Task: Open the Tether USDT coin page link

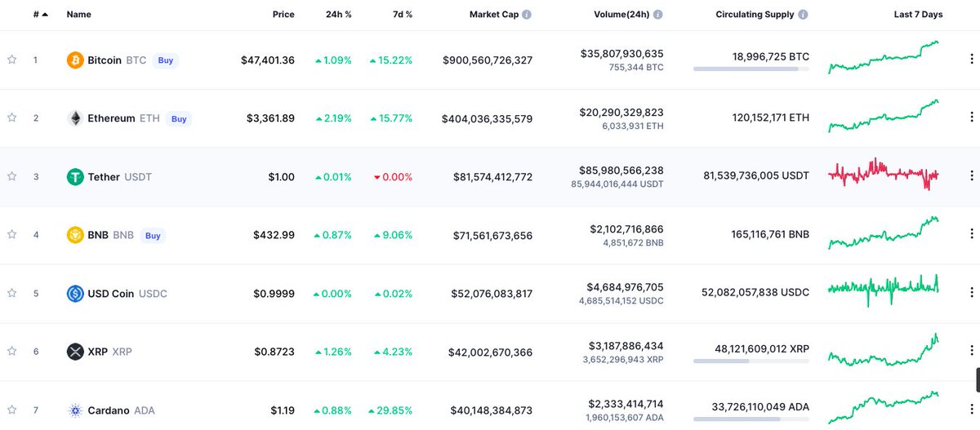Action: 119,177
